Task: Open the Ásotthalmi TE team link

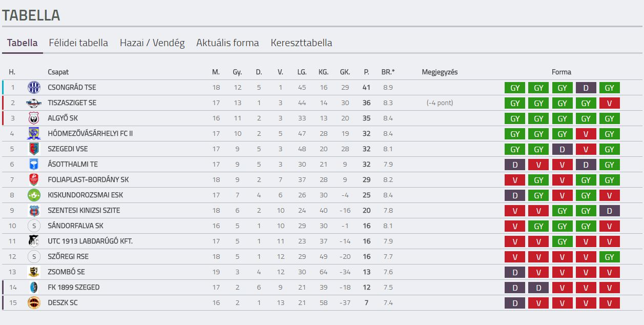Action: coord(73,164)
